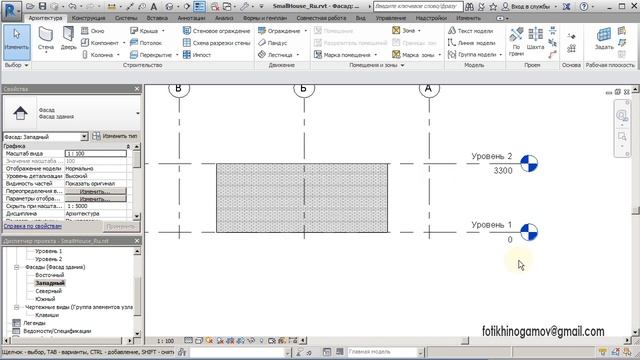The image size is (640, 360).
Task: Click the Save icon in quick access toolbar
Action: coord(42,7)
